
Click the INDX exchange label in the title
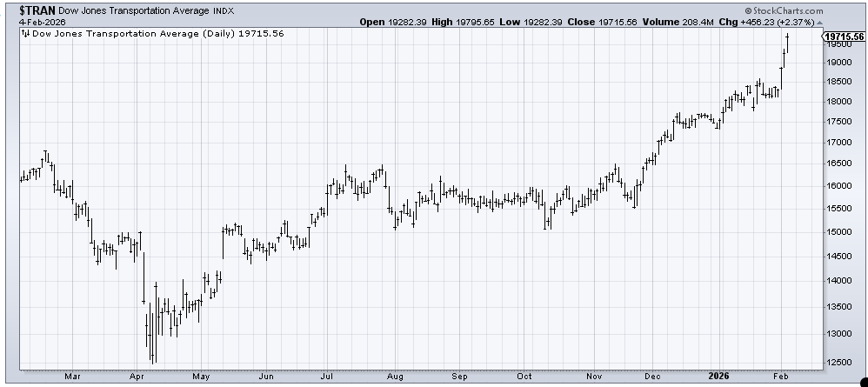pyautogui.click(x=224, y=12)
